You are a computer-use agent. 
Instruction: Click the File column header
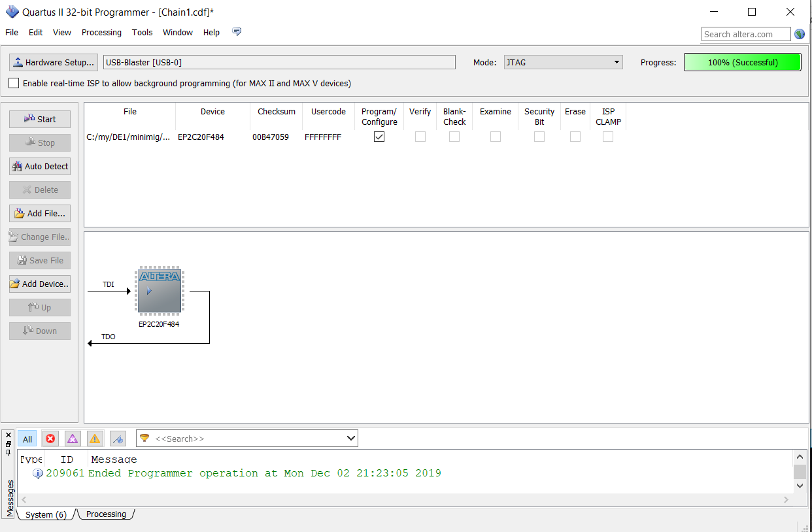(130, 112)
